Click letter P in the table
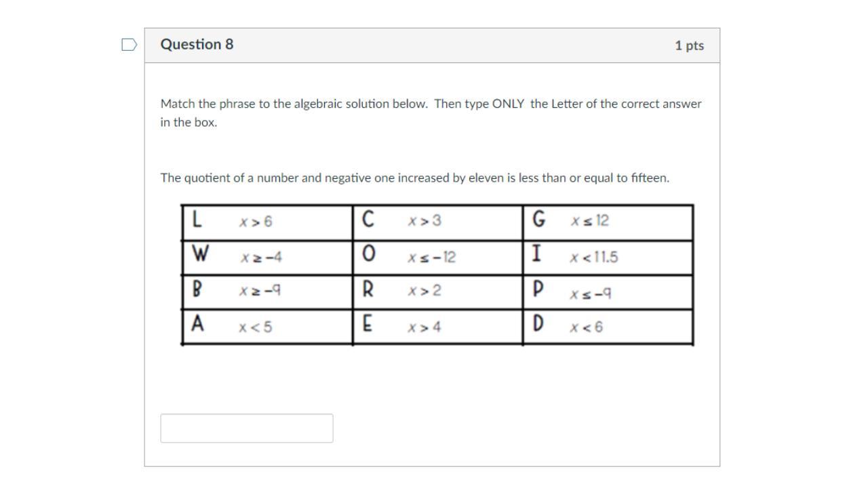Image resolution: width=868 pixels, height=488 pixels. click(538, 290)
